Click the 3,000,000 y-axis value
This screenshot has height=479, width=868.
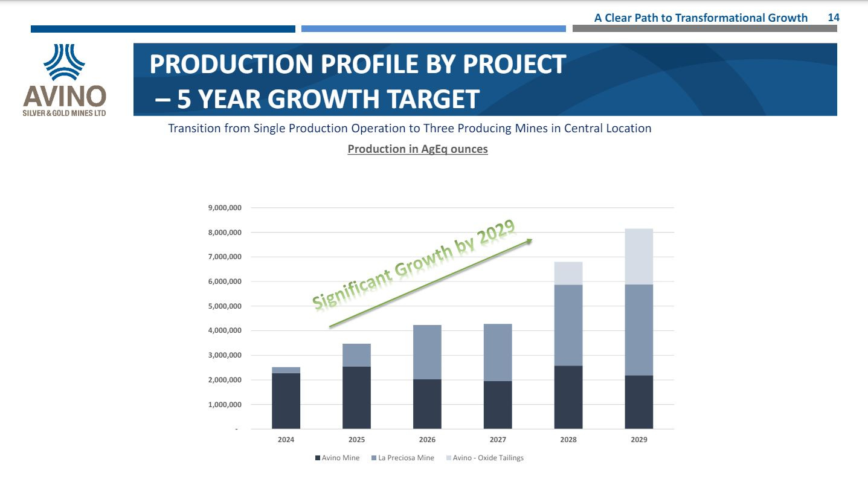(224, 355)
